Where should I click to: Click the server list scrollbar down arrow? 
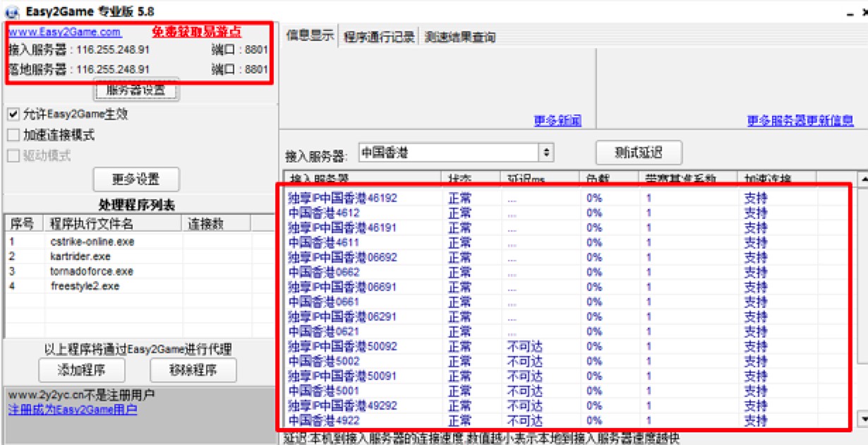pyautogui.click(x=862, y=420)
